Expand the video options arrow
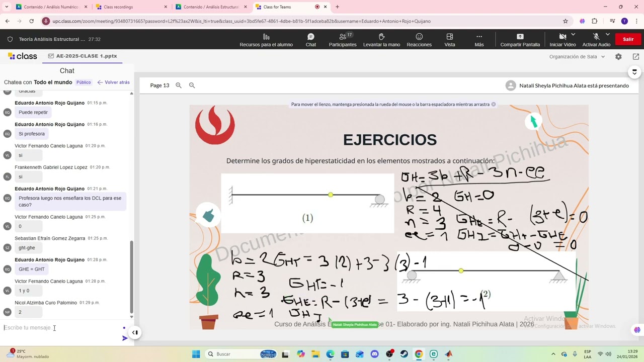The width and height of the screenshot is (644, 362). tap(573, 35)
